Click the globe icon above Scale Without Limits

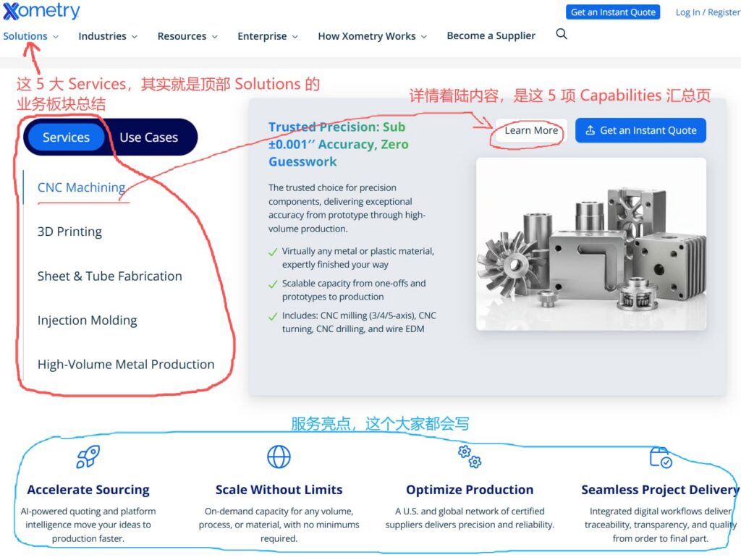(279, 457)
